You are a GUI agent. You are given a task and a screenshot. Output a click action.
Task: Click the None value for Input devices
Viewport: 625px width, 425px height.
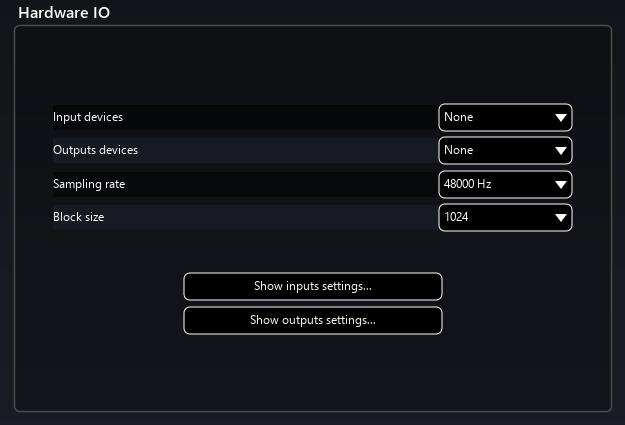pyautogui.click(x=459, y=117)
